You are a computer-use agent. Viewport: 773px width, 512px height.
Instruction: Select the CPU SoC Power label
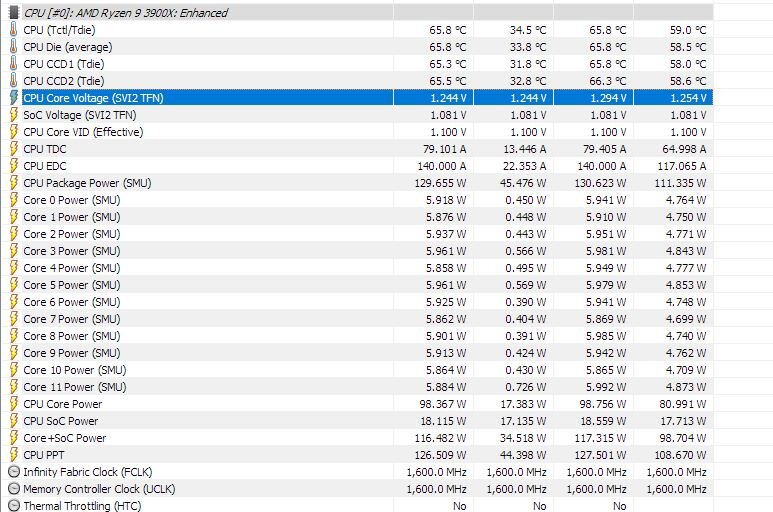pyautogui.click(x=61, y=421)
